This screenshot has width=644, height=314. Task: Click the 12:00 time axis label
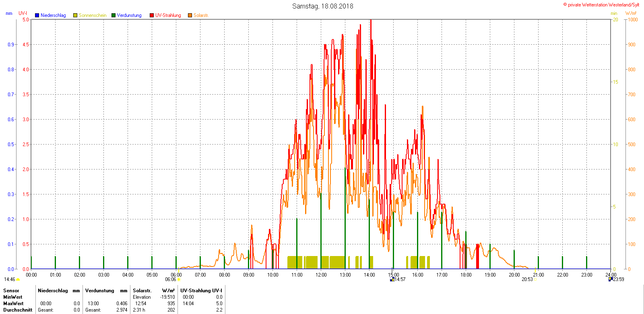coord(321,275)
